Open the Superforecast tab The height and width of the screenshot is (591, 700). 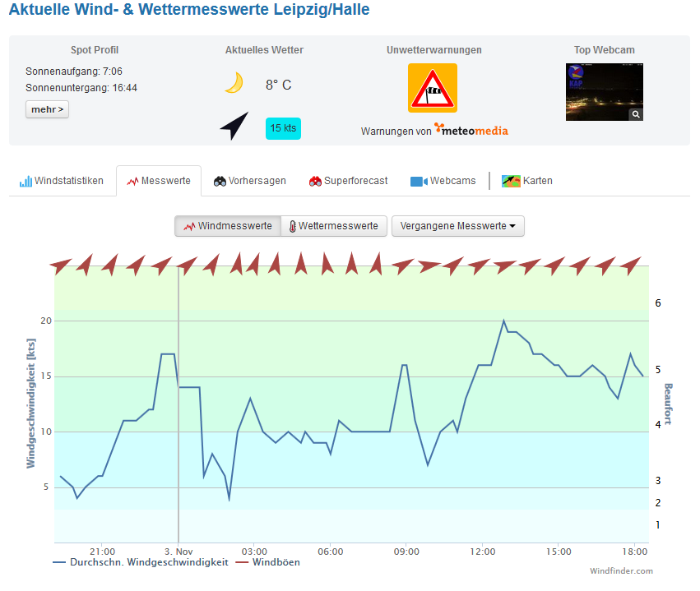pos(349,181)
